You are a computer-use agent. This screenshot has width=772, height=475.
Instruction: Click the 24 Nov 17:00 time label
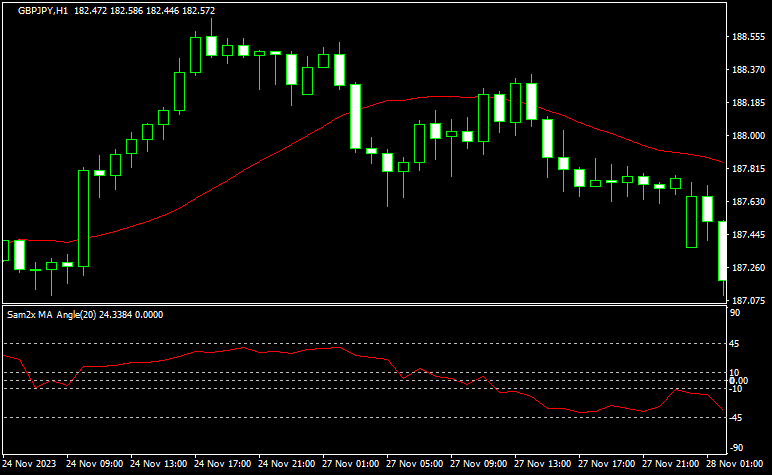pos(223,464)
